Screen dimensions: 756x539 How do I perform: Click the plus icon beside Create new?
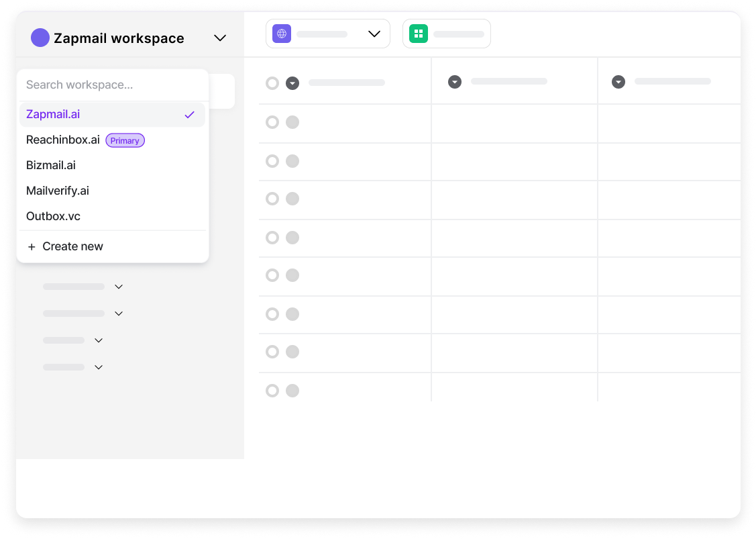pos(32,247)
